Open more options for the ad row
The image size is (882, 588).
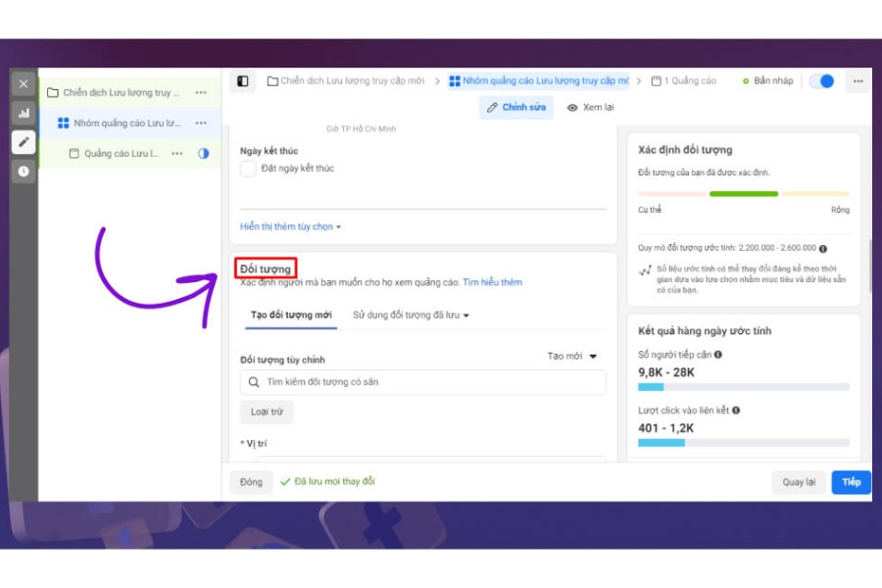click(177, 153)
